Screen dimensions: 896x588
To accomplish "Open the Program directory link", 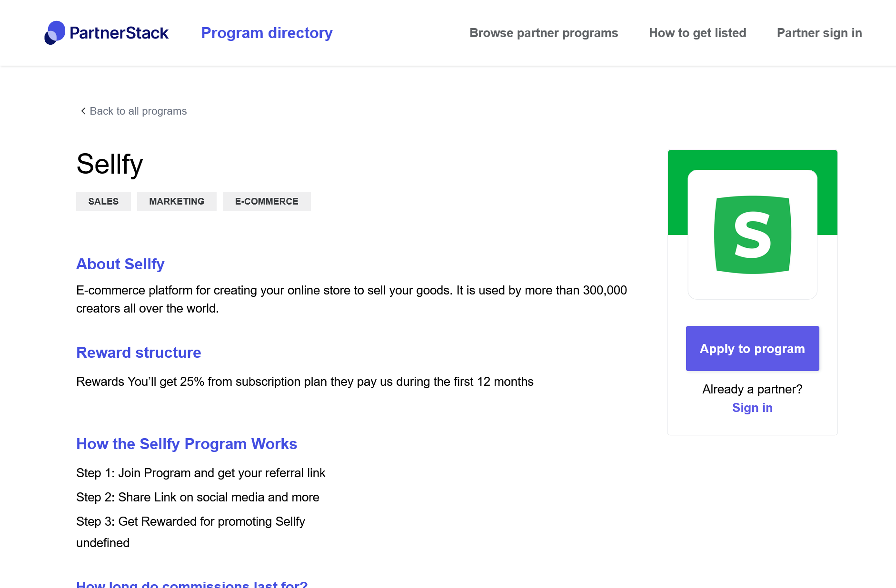I will [x=267, y=33].
